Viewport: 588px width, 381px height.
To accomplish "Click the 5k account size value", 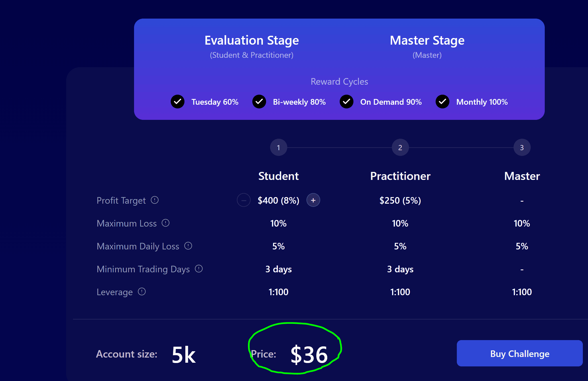I will coord(184,355).
